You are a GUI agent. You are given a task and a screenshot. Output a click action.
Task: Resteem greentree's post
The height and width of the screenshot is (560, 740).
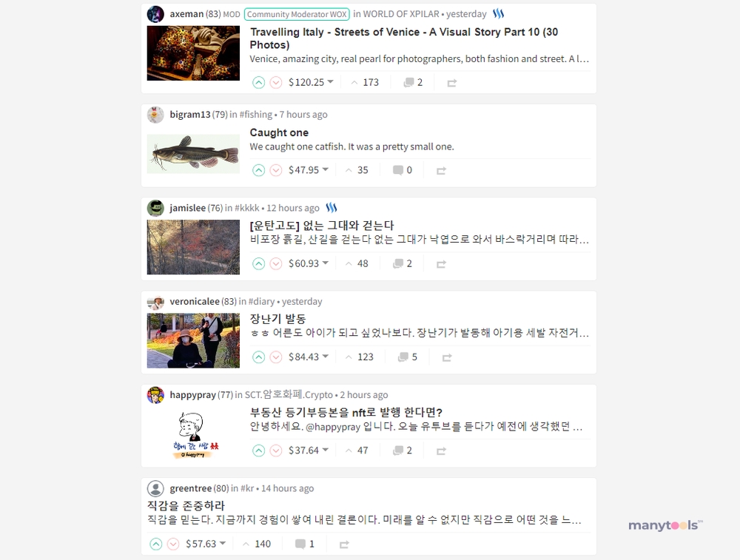tap(344, 544)
